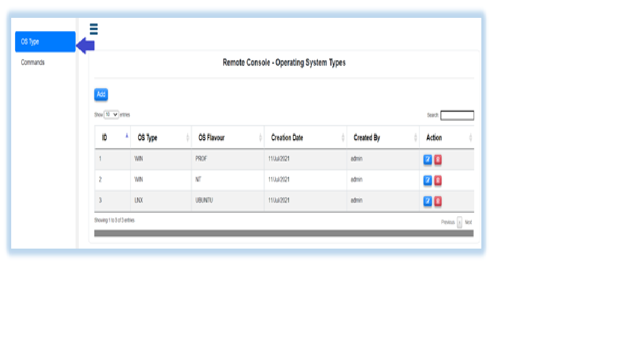
Task: Sort by Creation Date column header
Action: tap(306, 137)
